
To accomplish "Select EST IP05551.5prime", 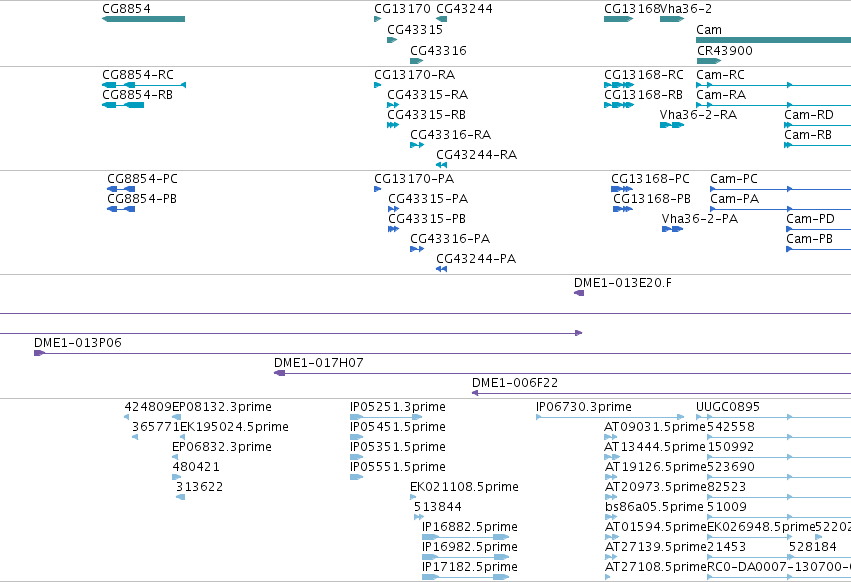I will [x=398, y=467].
